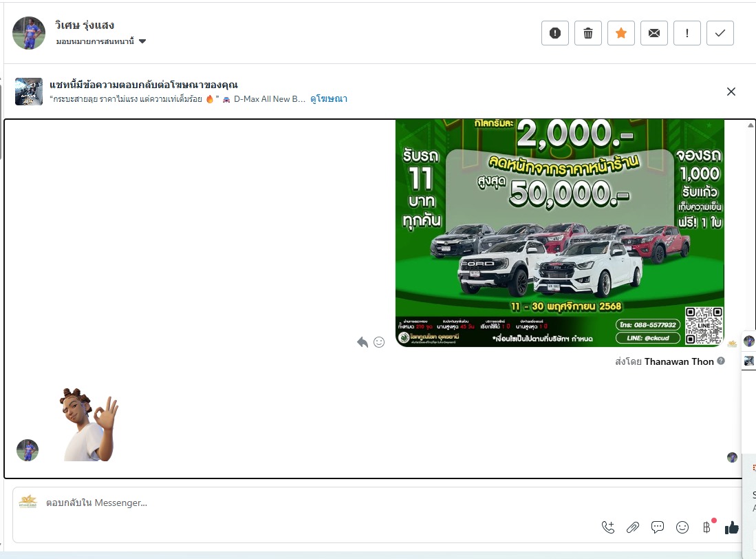Open OK hand avatar sticker
Image resolution: width=756 pixels, height=559 pixels.
coord(89,424)
